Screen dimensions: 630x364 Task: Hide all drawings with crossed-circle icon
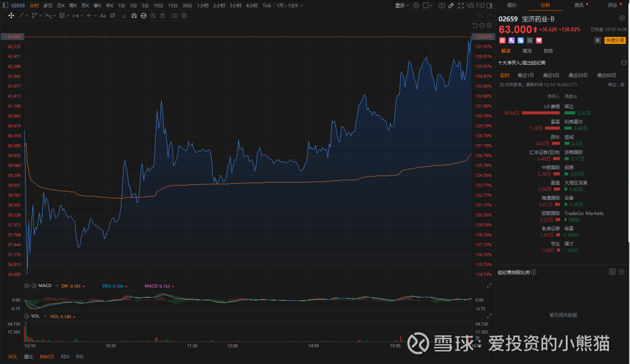coord(153,16)
